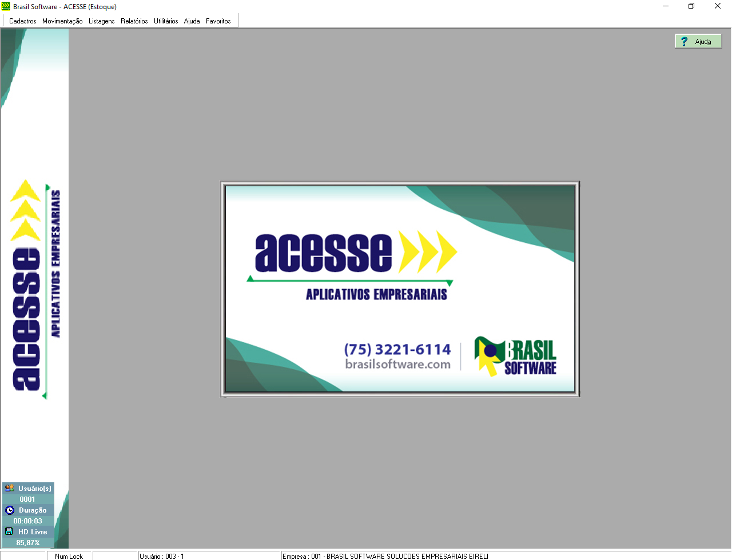Click the vertical acesse logo in sidebar
732x560 pixels.
click(36, 289)
